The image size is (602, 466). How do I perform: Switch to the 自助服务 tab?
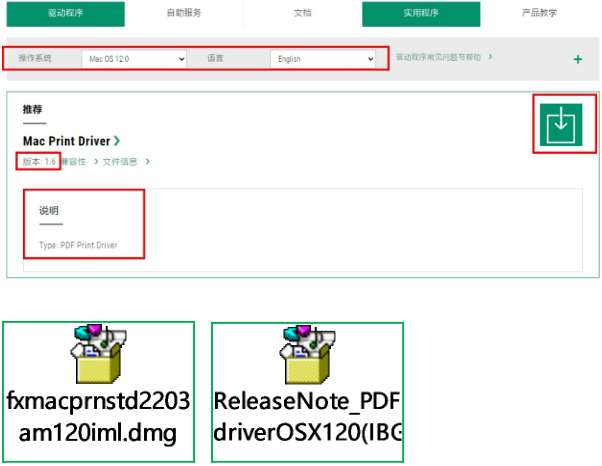(184, 13)
